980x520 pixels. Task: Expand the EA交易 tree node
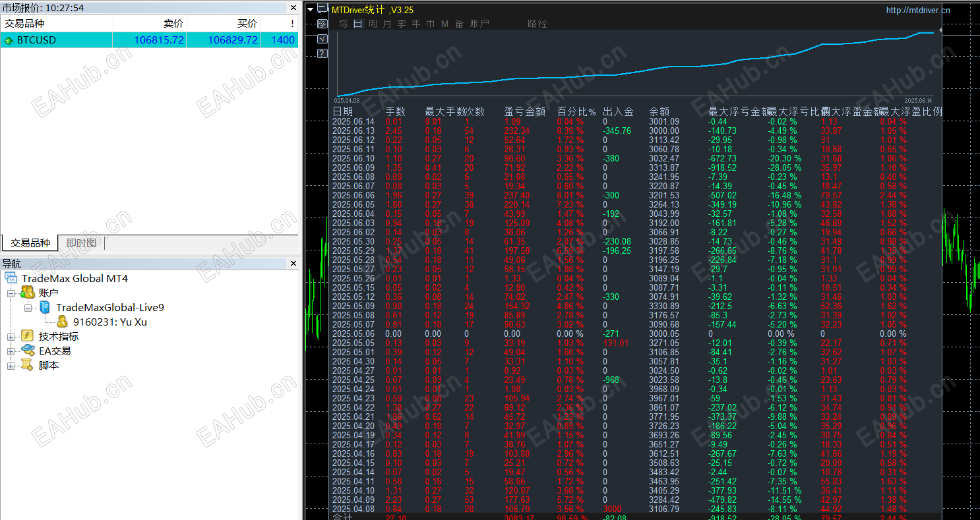(11, 351)
